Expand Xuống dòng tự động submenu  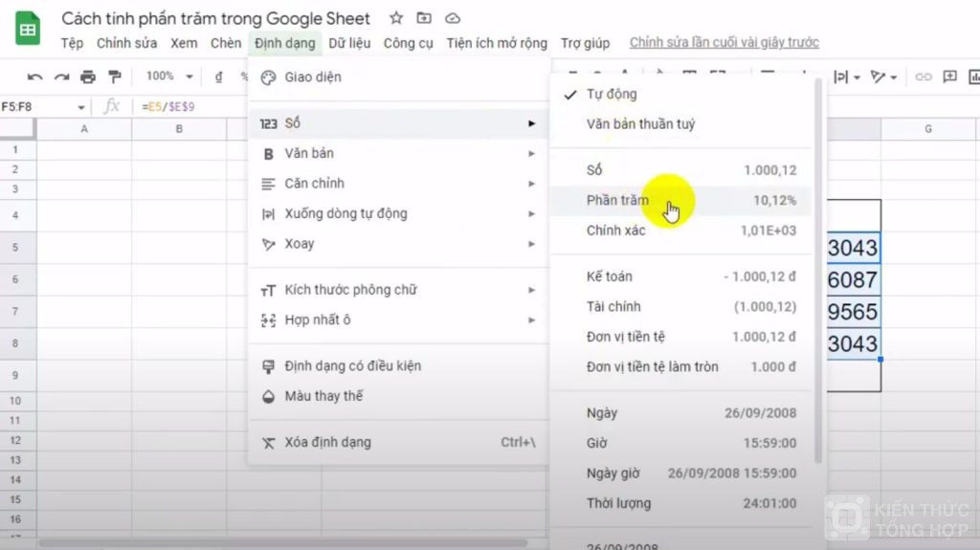click(531, 213)
